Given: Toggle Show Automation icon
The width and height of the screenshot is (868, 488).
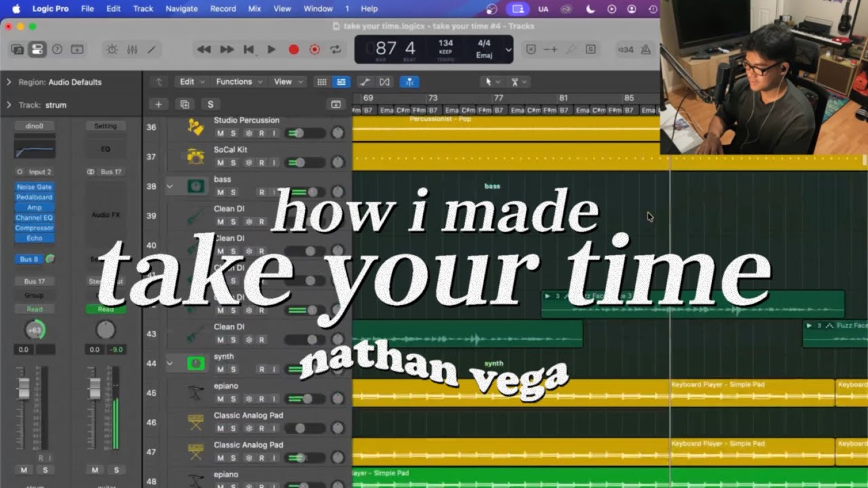Looking at the screenshot, I should coord(365,82).
